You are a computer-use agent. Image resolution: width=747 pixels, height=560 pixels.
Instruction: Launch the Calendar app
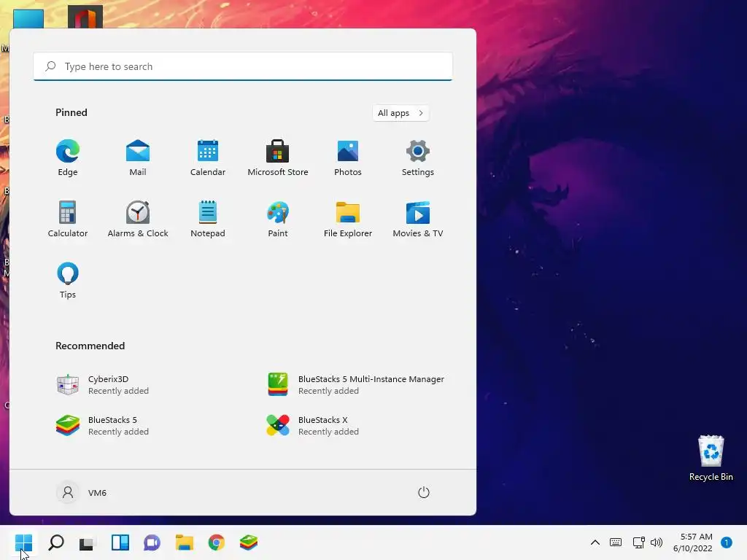208,158
